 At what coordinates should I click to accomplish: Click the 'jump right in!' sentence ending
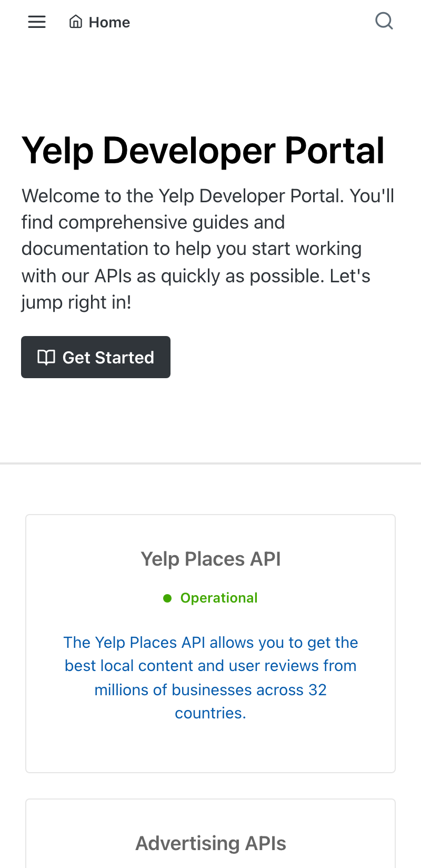[76, 302]
